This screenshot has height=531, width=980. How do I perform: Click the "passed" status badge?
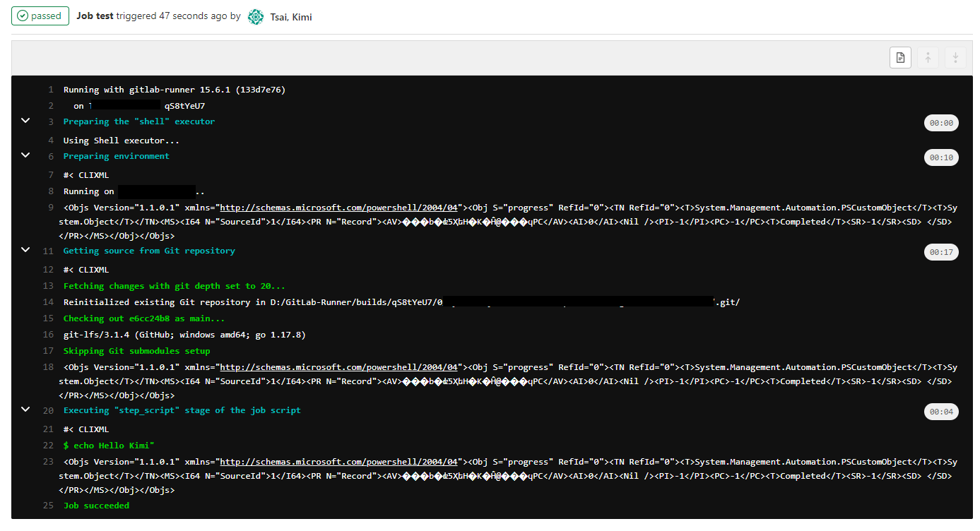click(40, 16)
